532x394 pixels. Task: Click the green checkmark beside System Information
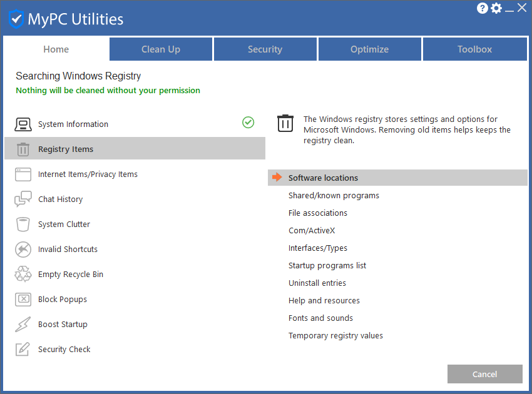coord(248,123)
